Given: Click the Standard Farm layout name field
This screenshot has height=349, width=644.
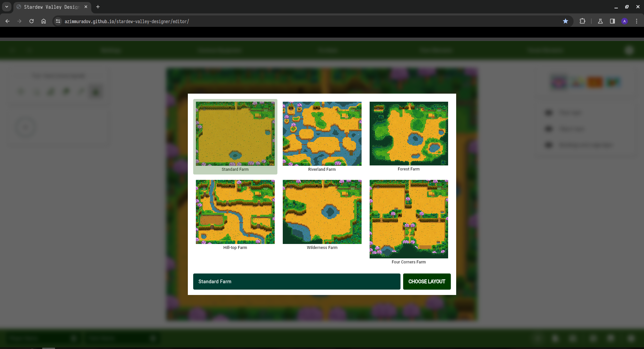Looking at the screenshot, I should pyautogui.click(x=297, y=282).
